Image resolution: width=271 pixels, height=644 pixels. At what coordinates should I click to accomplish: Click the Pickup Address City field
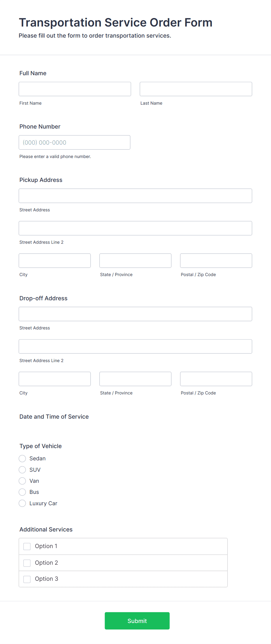point(55,261)
